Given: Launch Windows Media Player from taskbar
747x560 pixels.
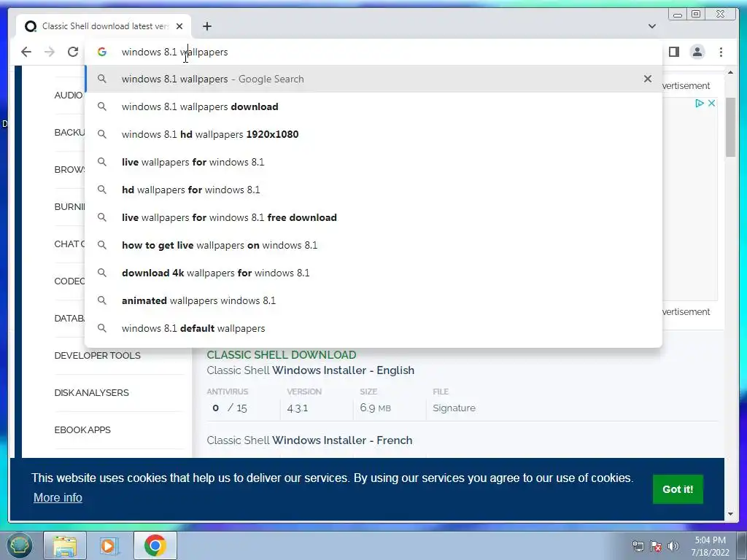Looking at the screenshot, I should pyautogui.click(x=109, y=545).
